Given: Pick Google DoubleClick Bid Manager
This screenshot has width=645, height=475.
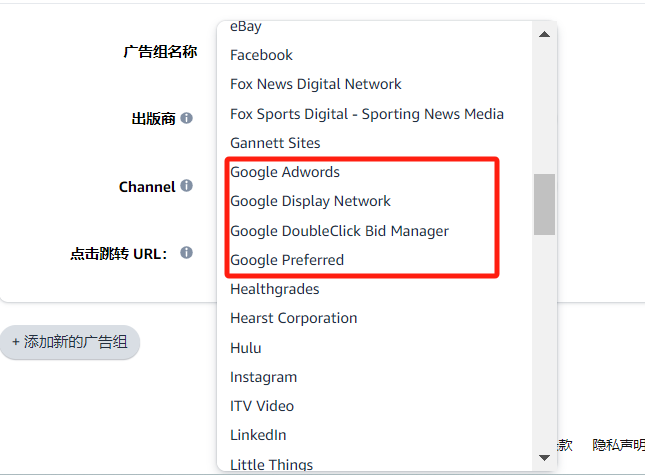Looking at the screenshot, I should [x=339, y=231].
